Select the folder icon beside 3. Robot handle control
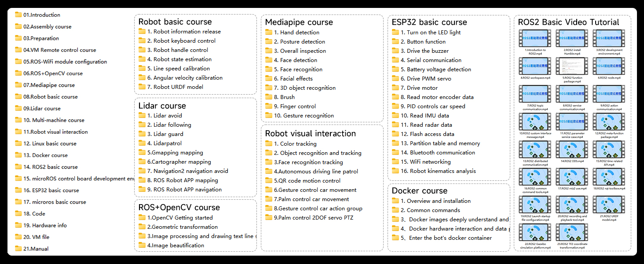The width and height of the screenshot is (644, 264). (x=142, y=50)
